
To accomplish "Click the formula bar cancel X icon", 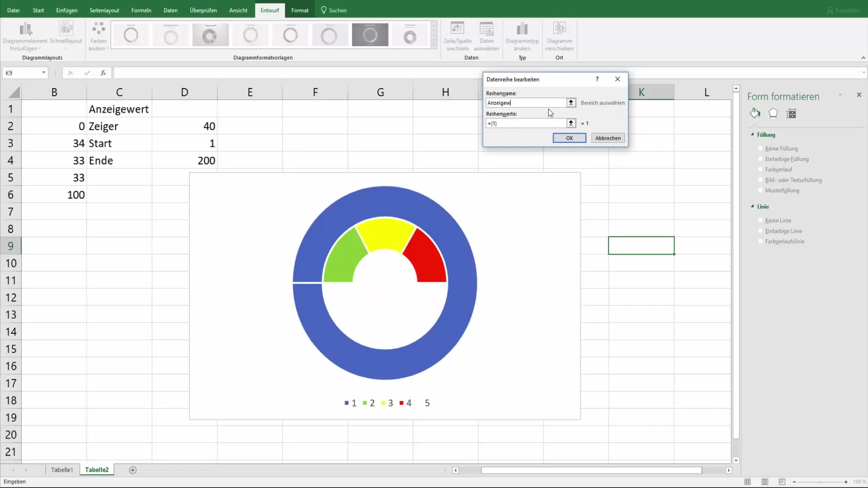I will pyautogui.click(x=71, y=73).
